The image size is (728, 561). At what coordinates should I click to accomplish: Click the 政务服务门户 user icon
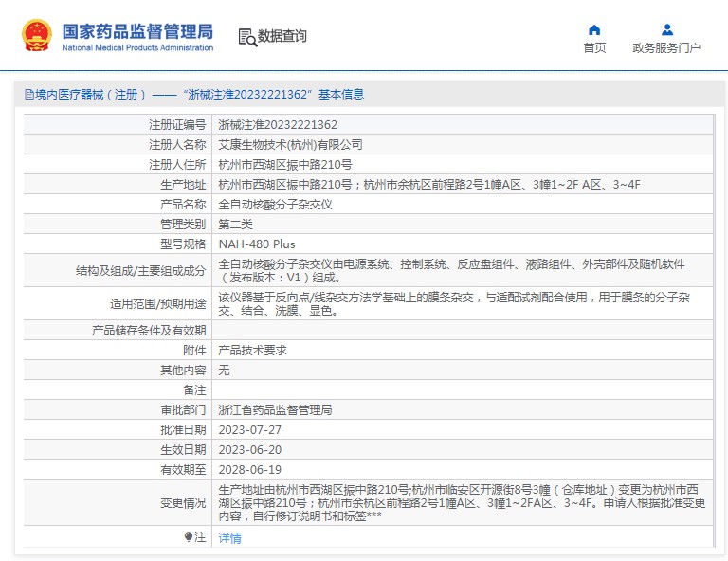667,30
